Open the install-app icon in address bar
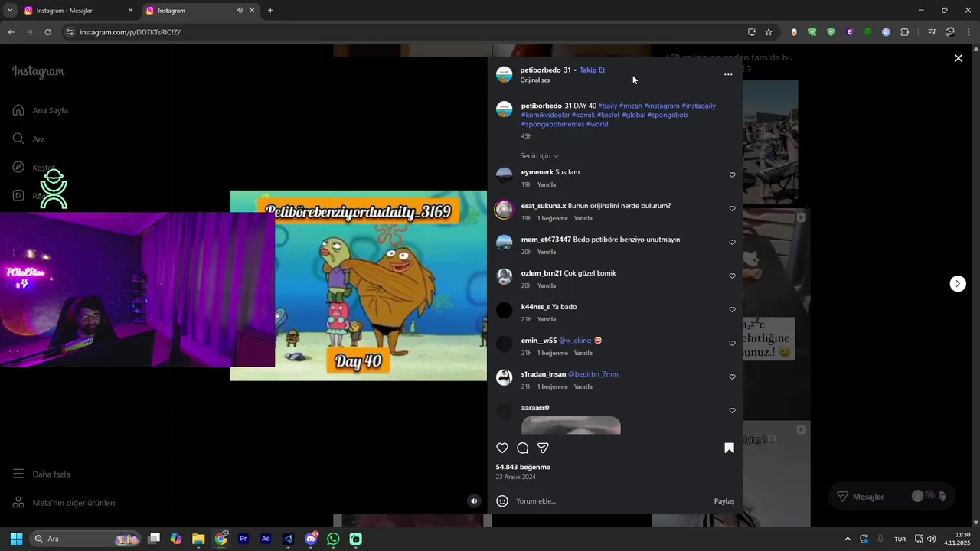Viewport: 980px width, 551px height. click(x=752, y=32)
